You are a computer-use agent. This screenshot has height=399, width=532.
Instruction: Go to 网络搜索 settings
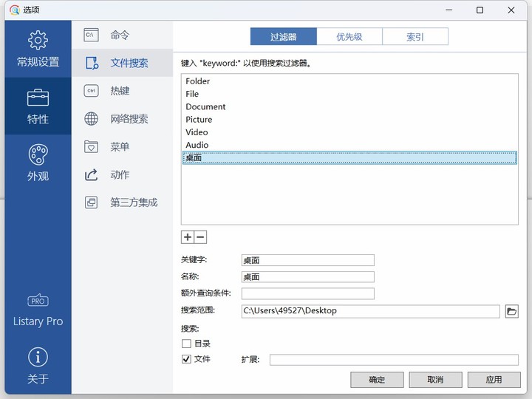point(129,119)
